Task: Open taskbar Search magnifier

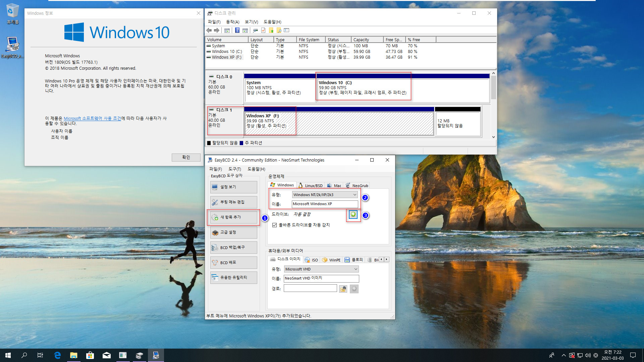Action: [x=24, y=355]
